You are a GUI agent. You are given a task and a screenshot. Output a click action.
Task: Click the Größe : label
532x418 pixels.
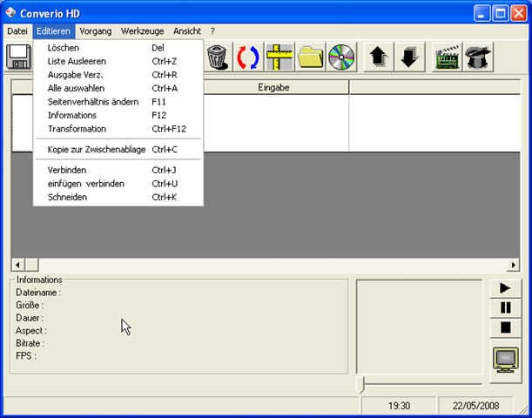[x=30, y=305]
